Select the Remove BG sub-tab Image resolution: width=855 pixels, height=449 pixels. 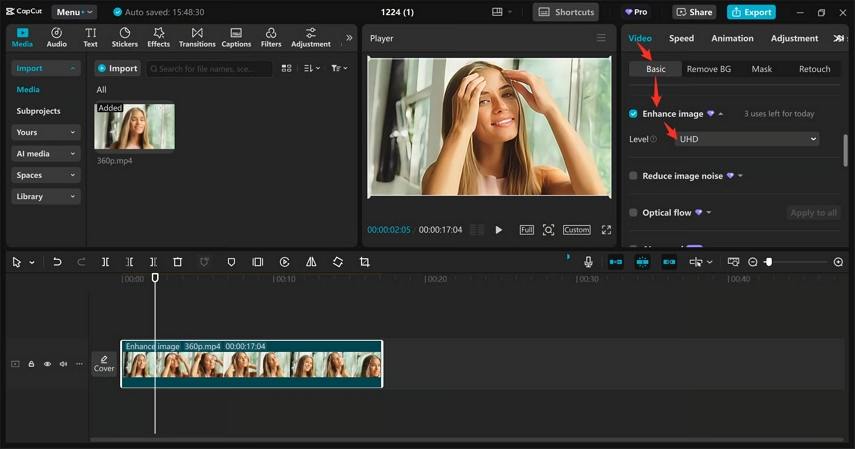709,69
